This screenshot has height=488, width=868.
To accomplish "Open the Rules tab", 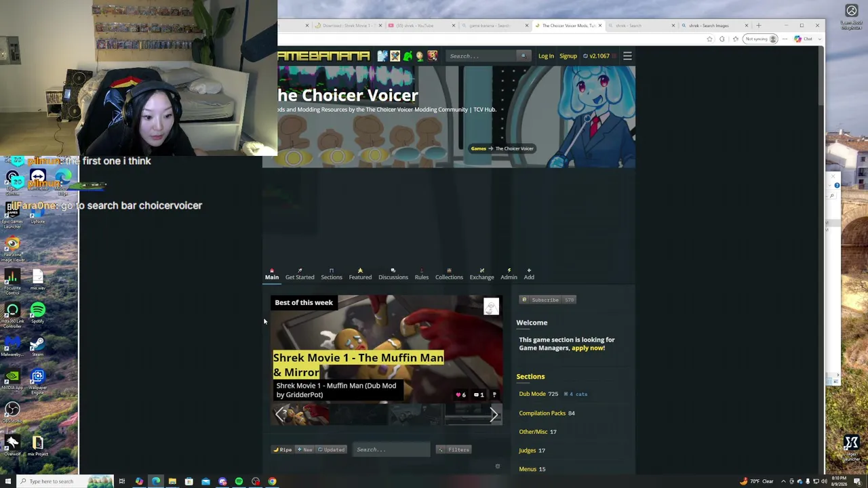I will (422, 274).
